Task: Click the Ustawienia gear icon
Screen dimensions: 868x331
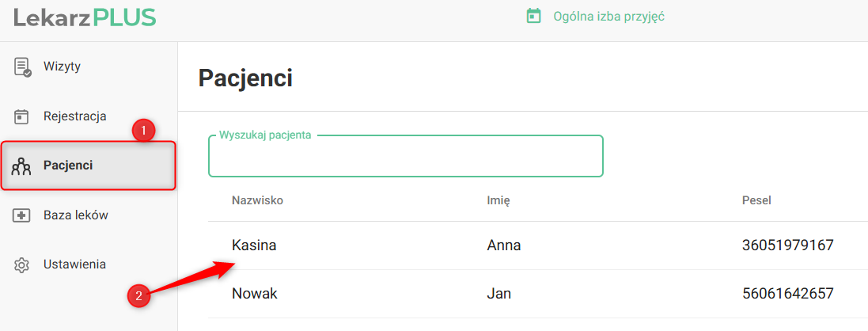Action: [x=22, y=264]
